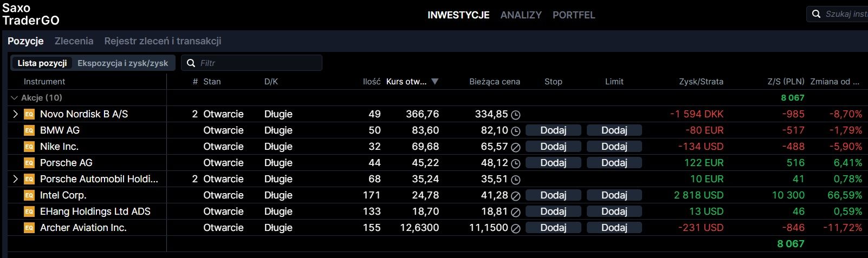Click market-closed icon beside Nike price

[x=516, y=147]
